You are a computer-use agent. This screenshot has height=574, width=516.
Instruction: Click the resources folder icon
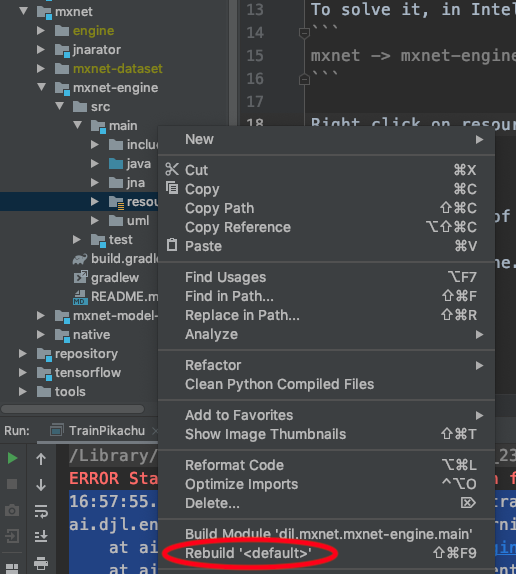117,202
